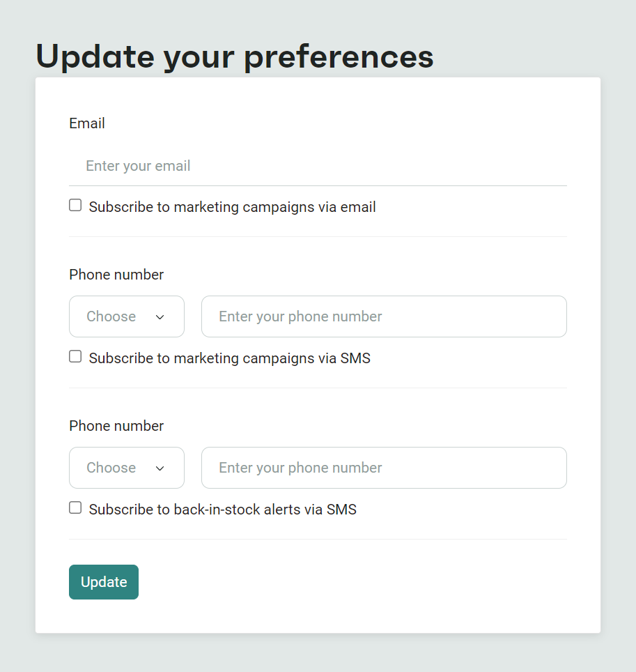Open the first country code Choose dropdown
The height and width of the screenshot is (672, 636).
click(x=126, y=316)
